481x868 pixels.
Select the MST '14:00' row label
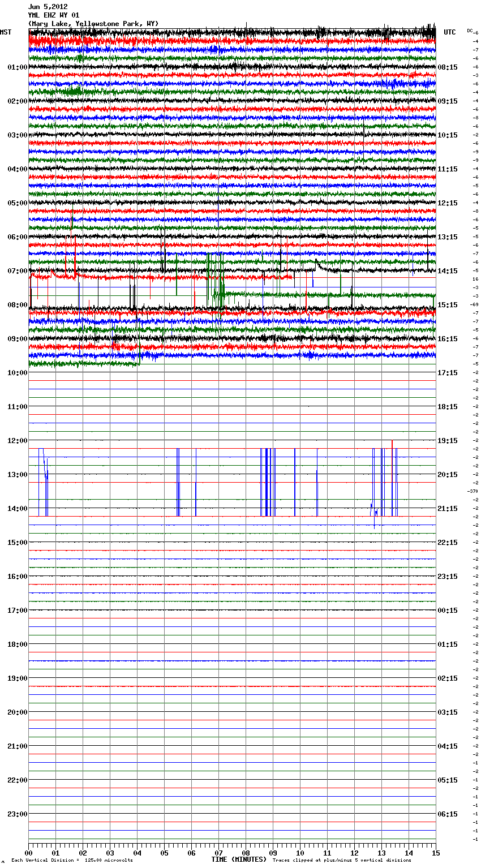[18, 509]
